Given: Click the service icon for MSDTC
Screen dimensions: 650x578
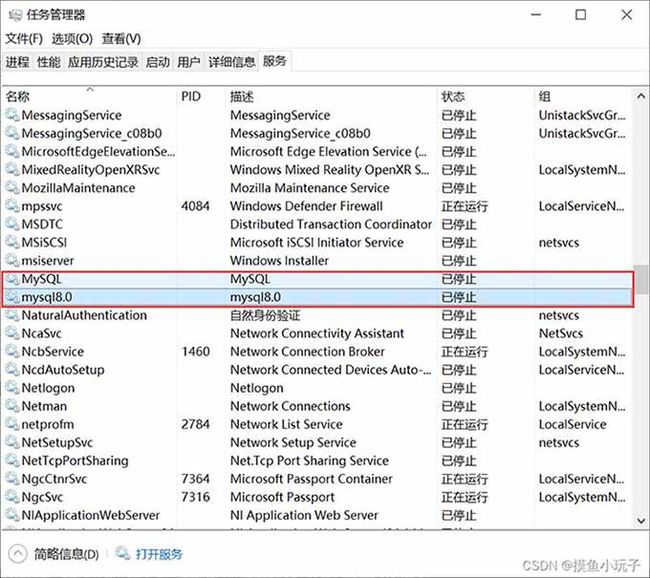Looking at the screenshot, I should 12,224.
